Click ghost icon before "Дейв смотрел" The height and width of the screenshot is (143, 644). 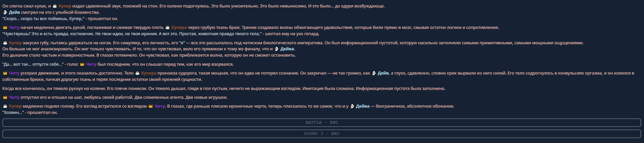click(5, 12)
